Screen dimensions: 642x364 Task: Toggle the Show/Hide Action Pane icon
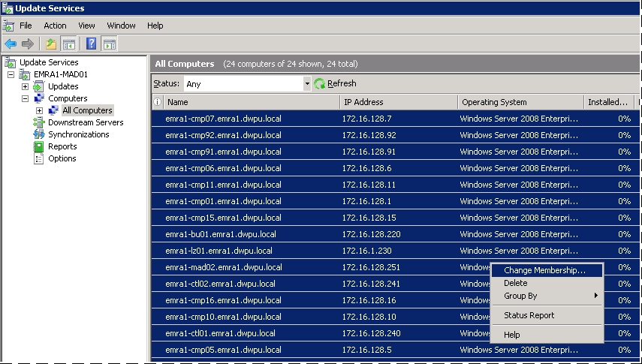[110, 44]
